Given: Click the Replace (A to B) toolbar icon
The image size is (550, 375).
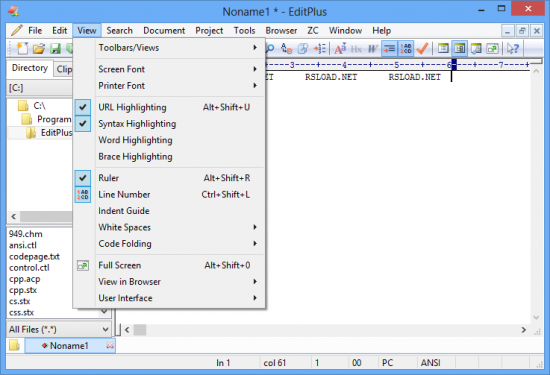Looking at the screenshot, I should pyautogui.click(x=287, y=48).
